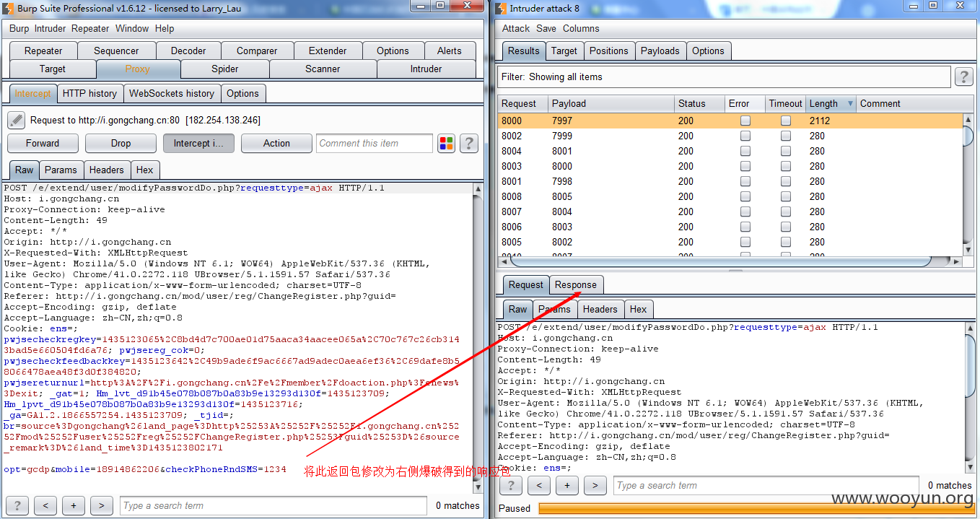Open Headers tab in Intruder request view
The width and height of the screenshot is (980, 519).
coord(600,309)
